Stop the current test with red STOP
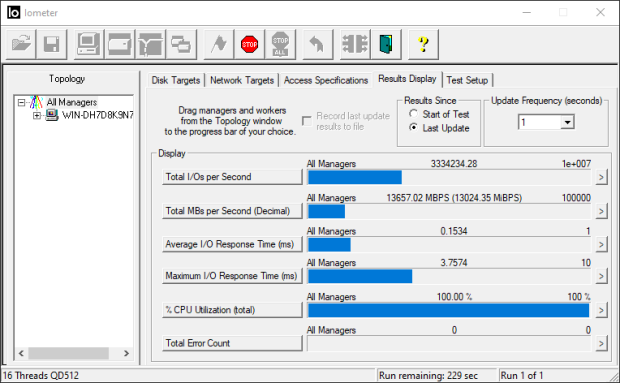 250,44
